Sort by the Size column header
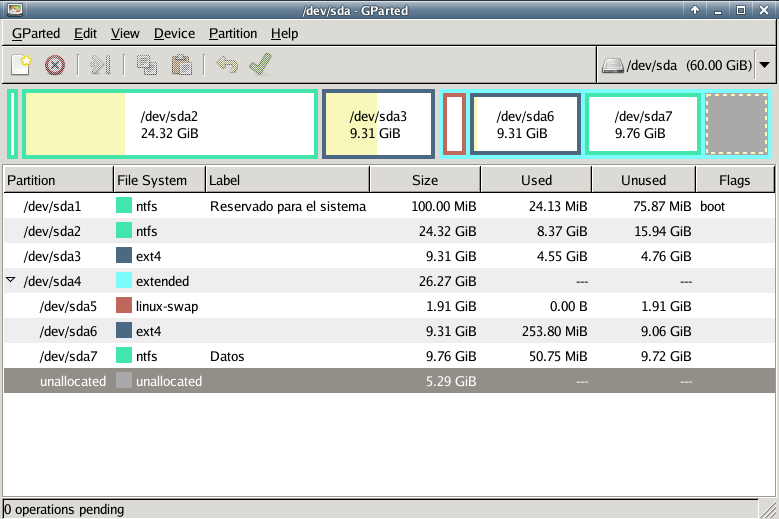The width and height of the screenshot is (779, 519). click(424, 180)
